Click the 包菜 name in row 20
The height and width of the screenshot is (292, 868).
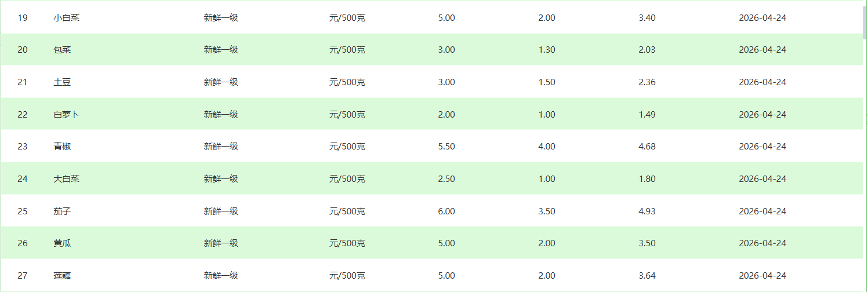tap(62, 50)
